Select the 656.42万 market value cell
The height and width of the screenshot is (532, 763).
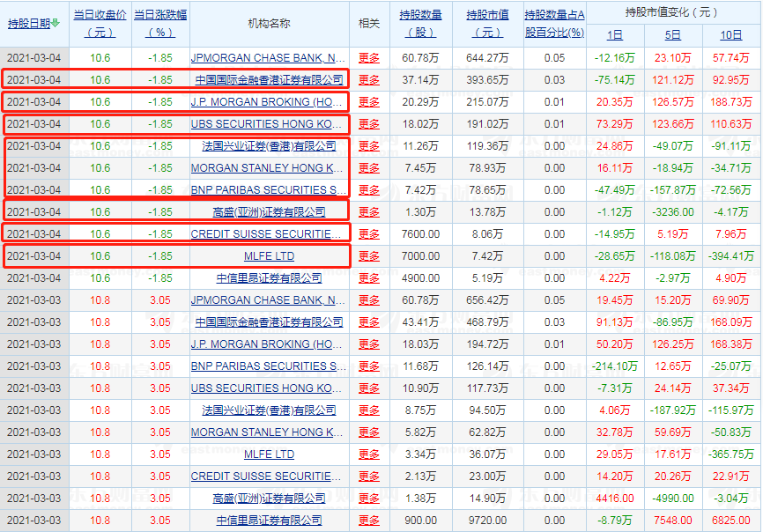coord(487,300)
